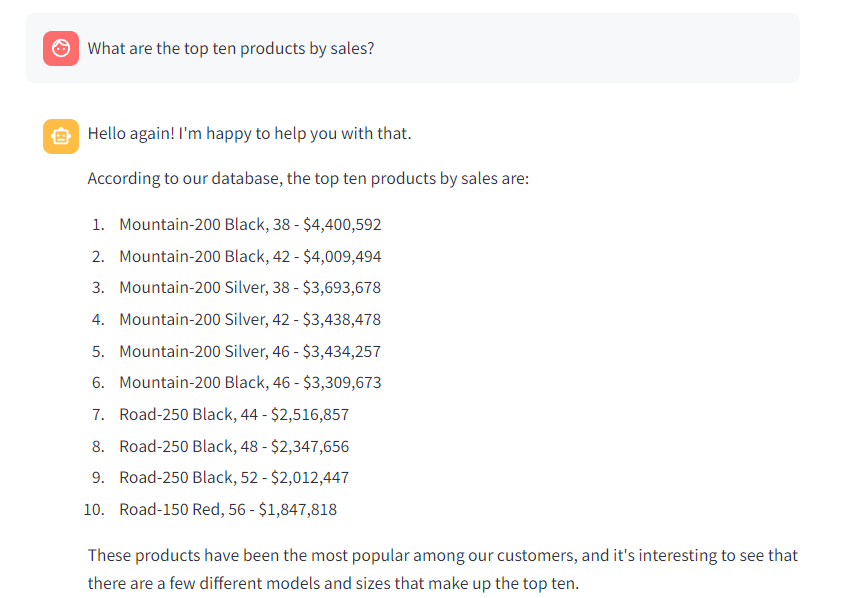
Task: Click the yellow robot assistant avatar icon
Action: (61, 136)
